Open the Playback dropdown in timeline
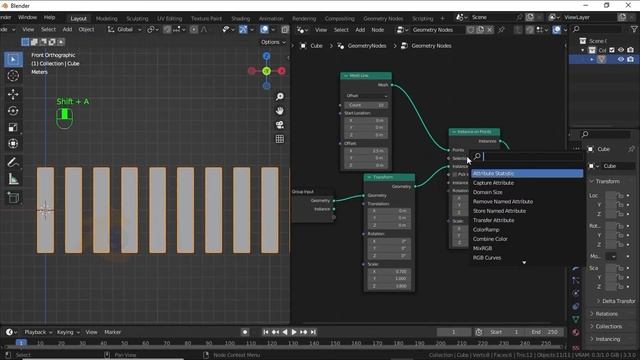640x360 pixels. coord(38,332)
